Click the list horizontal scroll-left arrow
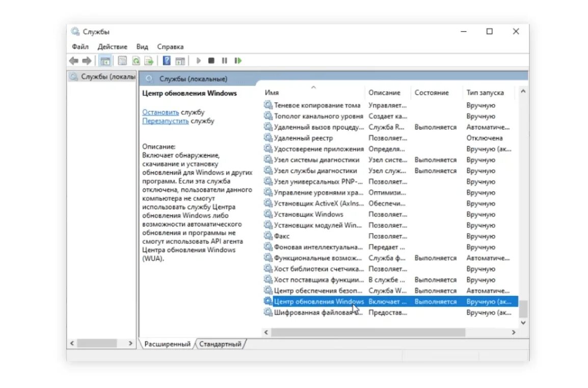The image size is (588, 388). tap(266, 332)
